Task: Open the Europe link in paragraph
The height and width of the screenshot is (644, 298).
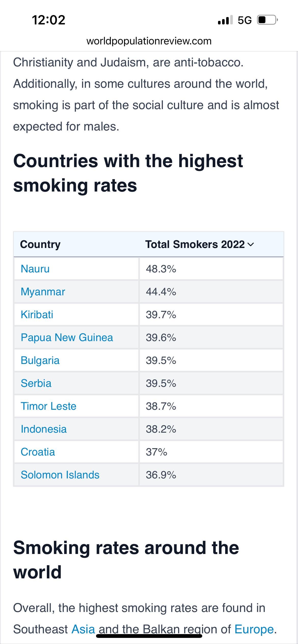Action: coord(254,630)
